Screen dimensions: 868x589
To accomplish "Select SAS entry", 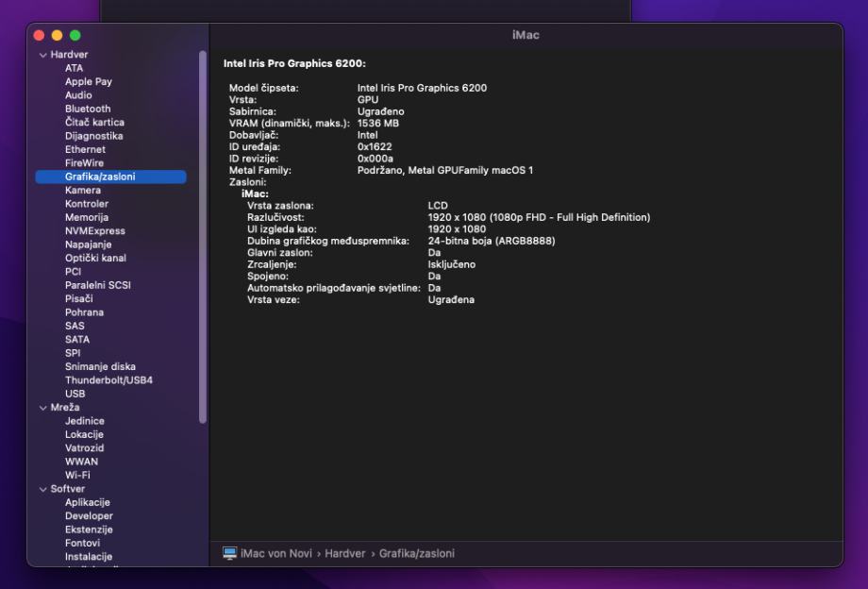I will click(75, 326).
